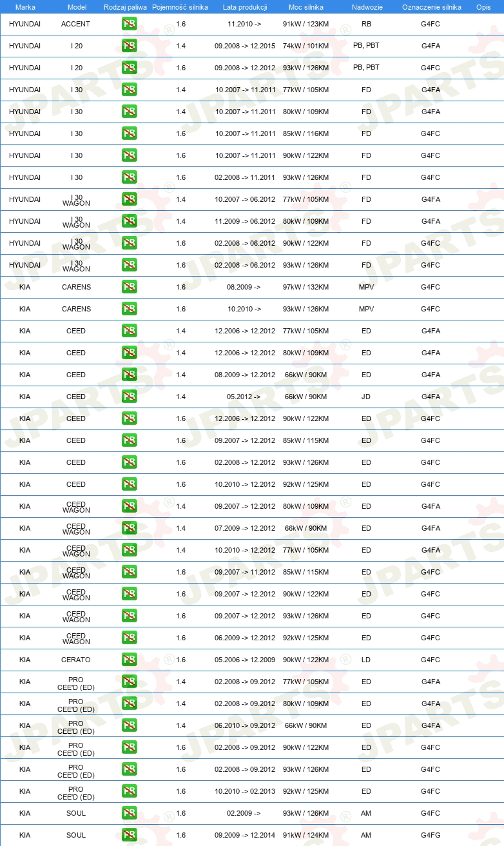The height and width of the screenshot is (846, 504).
Task: Select the 91kW / 124KM power cell
Action: (306, 835)
